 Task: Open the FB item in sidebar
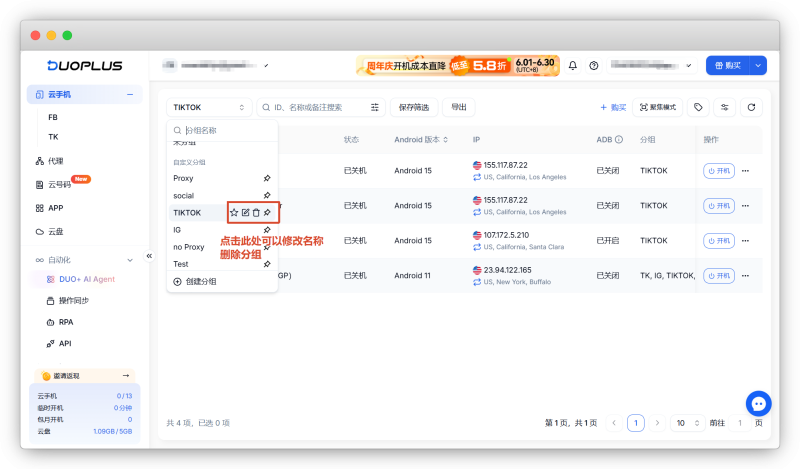tap(53, 117)
